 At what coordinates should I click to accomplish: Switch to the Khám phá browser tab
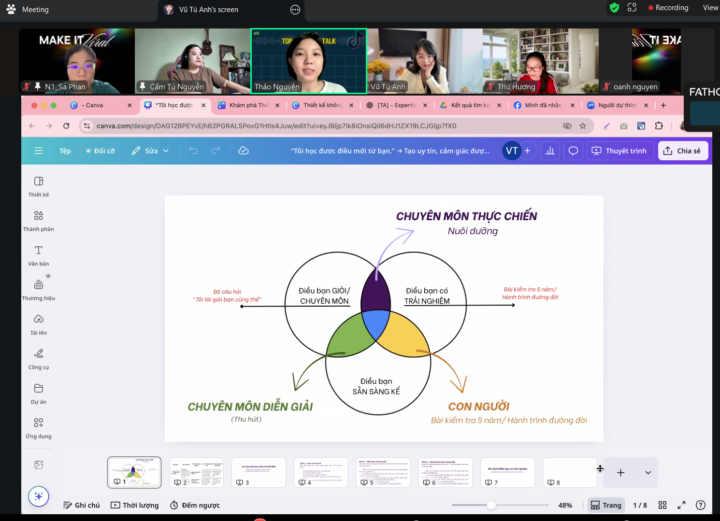pyautogui.click(x=245, y=105)
